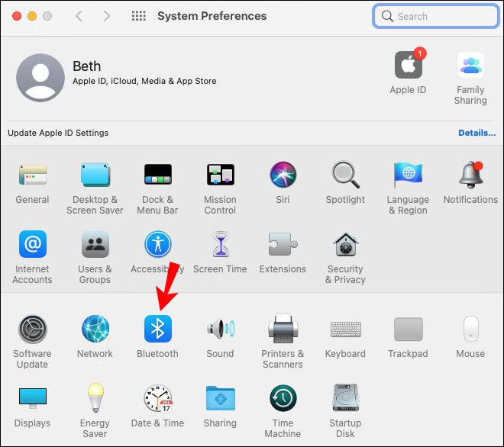Open Security & Privacy pane

coord(345,244)
